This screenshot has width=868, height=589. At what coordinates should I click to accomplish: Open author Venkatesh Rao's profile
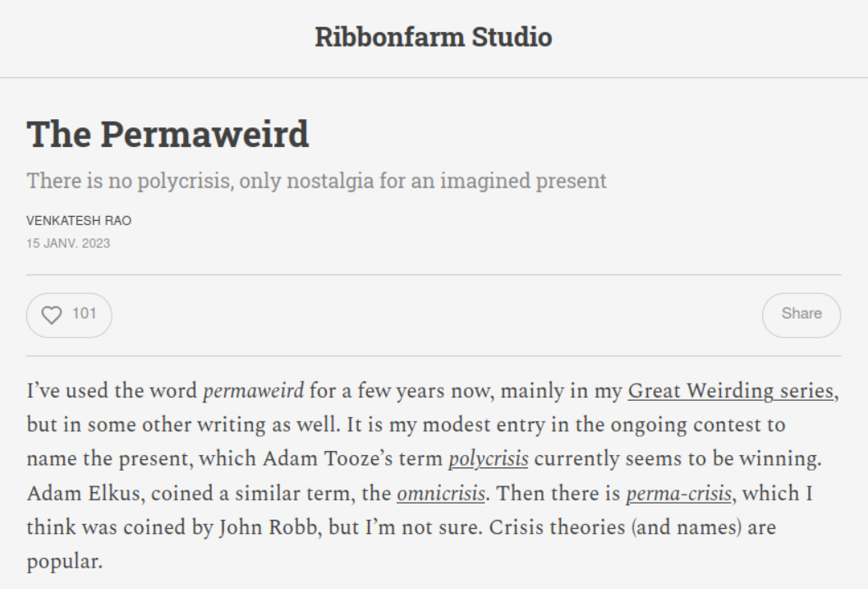click(79, 220)
